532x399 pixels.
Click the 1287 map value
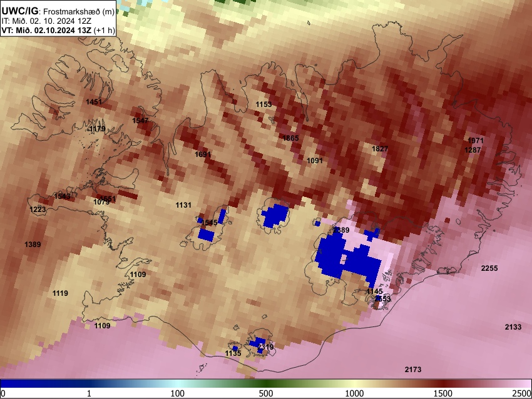[473, 150]
